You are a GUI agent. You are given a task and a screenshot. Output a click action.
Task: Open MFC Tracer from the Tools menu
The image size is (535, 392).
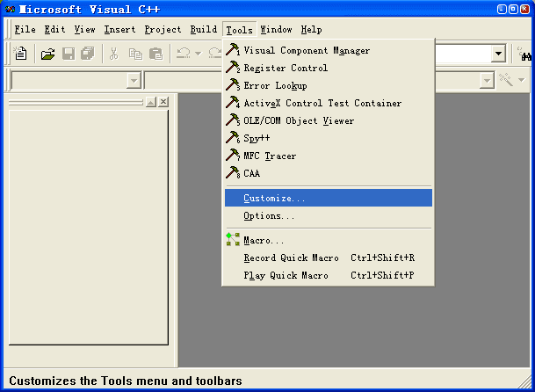pos(329,156)
